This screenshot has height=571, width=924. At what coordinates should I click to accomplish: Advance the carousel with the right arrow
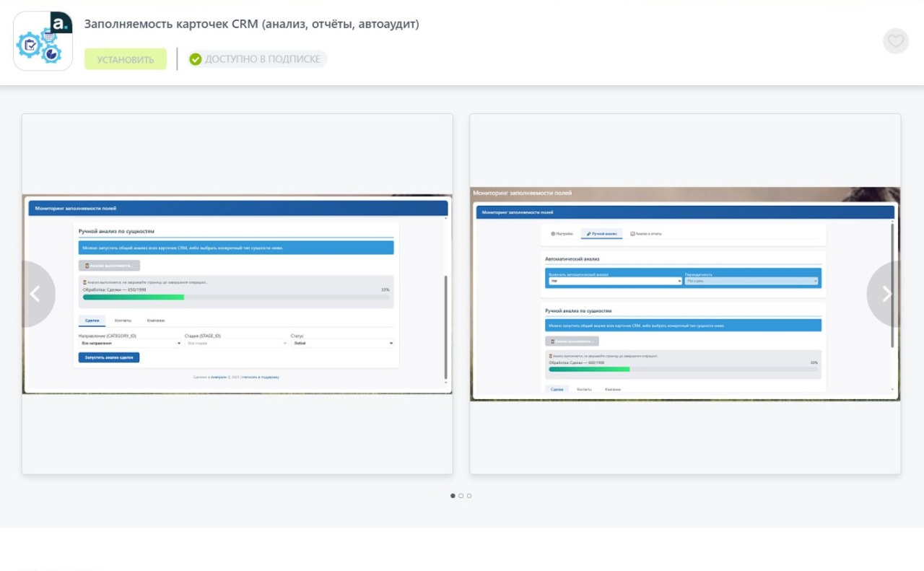[887, 294]
